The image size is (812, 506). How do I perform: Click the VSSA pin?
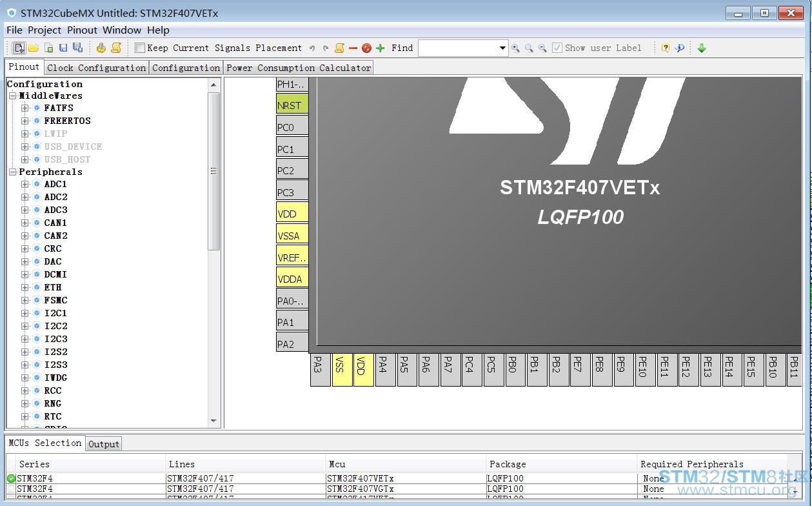[x=292, y=235]
